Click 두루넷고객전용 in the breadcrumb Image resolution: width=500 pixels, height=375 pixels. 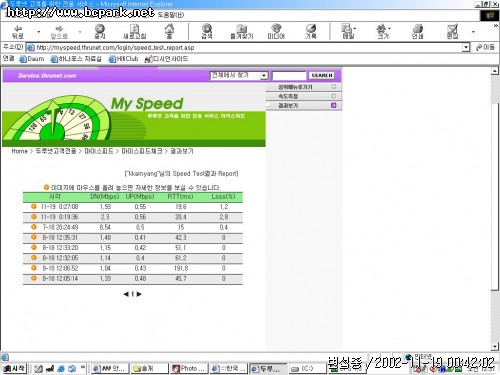tap(56, 151)
